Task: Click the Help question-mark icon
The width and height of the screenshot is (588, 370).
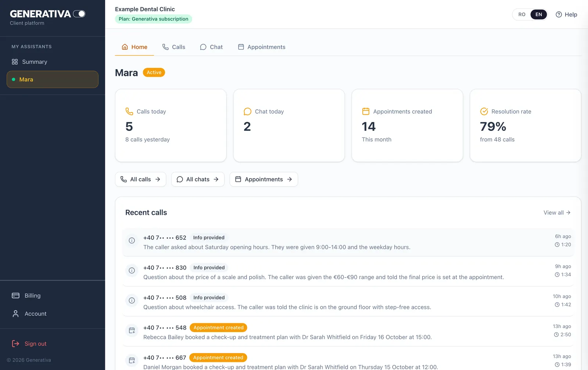Action: [559, 15]
